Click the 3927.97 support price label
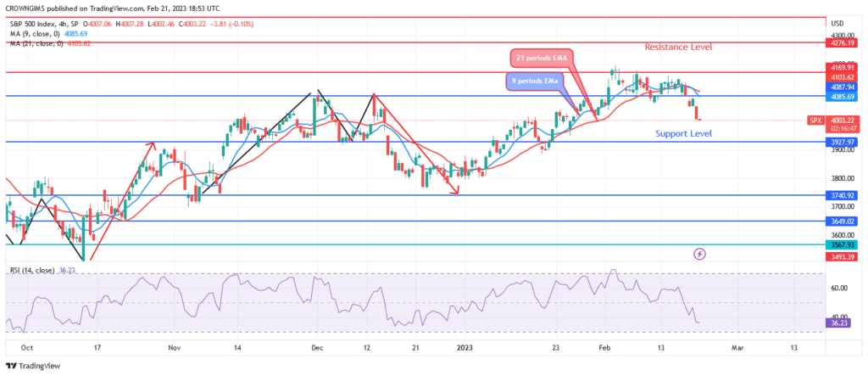This screenshot has height=376, width=868. [x=843, y=142]
